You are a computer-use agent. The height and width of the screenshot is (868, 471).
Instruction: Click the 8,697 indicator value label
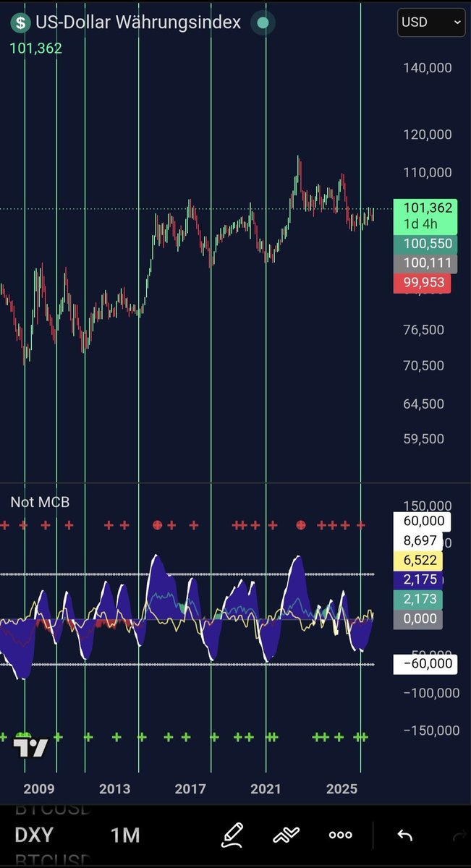coord(420,540)
